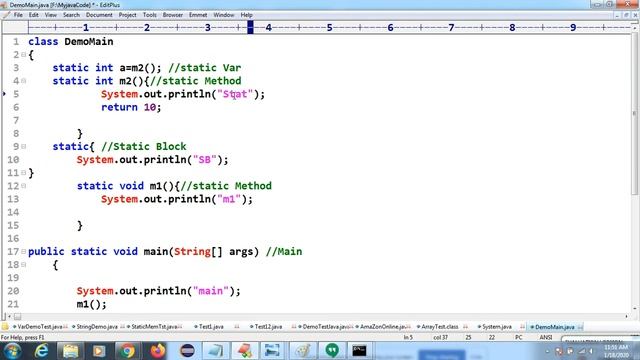Collapse the m1 method fold at line 12
This screenshot has height=360, width=640.
(24, 186)
